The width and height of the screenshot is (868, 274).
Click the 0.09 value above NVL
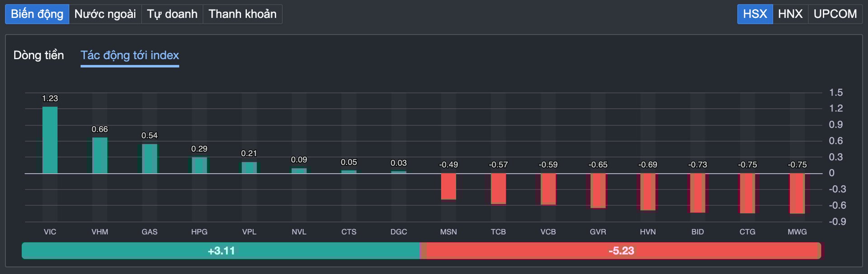click(299, 160)
